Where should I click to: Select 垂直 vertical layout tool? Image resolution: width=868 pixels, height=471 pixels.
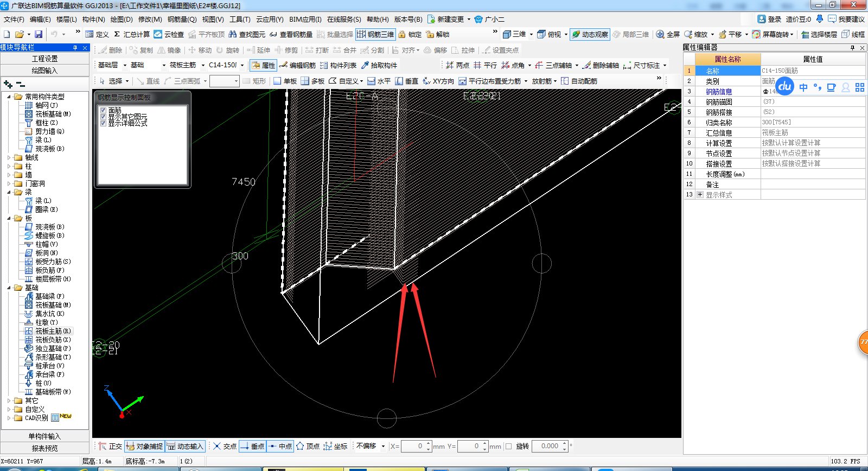click(x=406, y=81)
